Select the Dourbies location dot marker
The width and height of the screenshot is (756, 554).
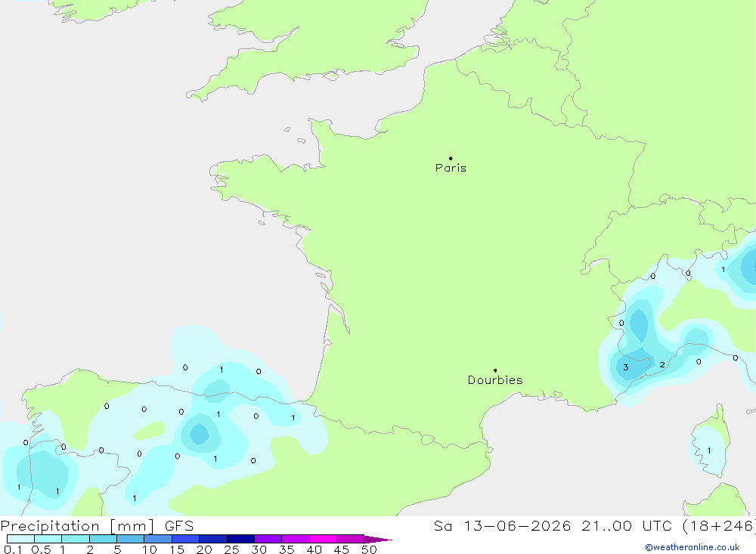pos(495,370)
